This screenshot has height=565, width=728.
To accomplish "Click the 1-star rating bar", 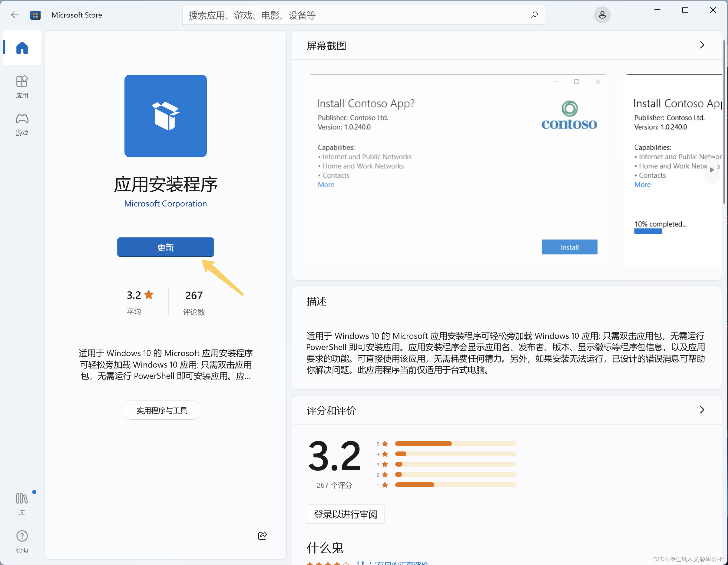I will click(x=455, y=485).
